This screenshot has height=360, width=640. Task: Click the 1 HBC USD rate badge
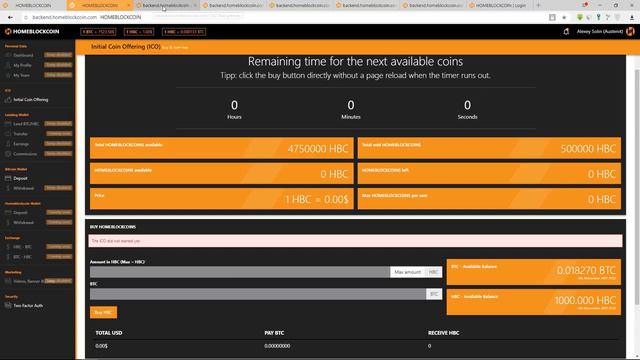(x=139, y=32)
